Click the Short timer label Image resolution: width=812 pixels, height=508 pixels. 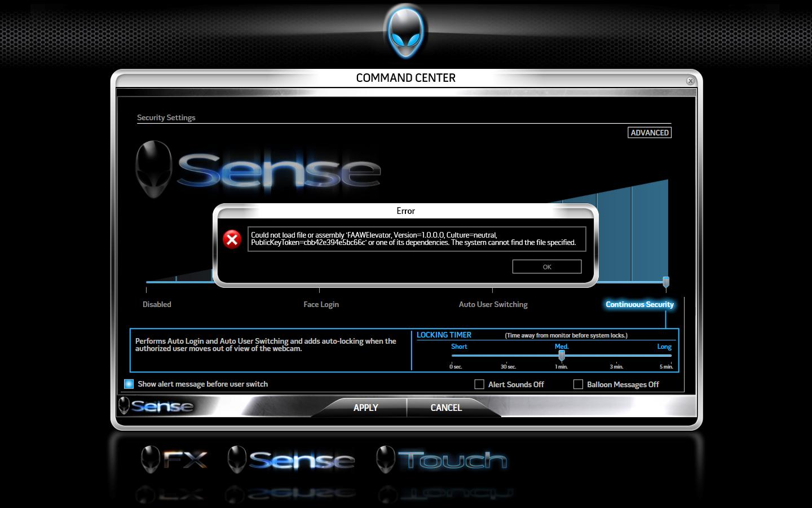459,347
